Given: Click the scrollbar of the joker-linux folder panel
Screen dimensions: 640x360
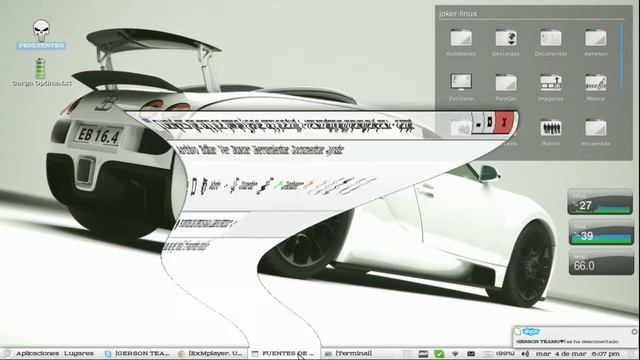Looking at the screenshot, I should pos(621,56).
